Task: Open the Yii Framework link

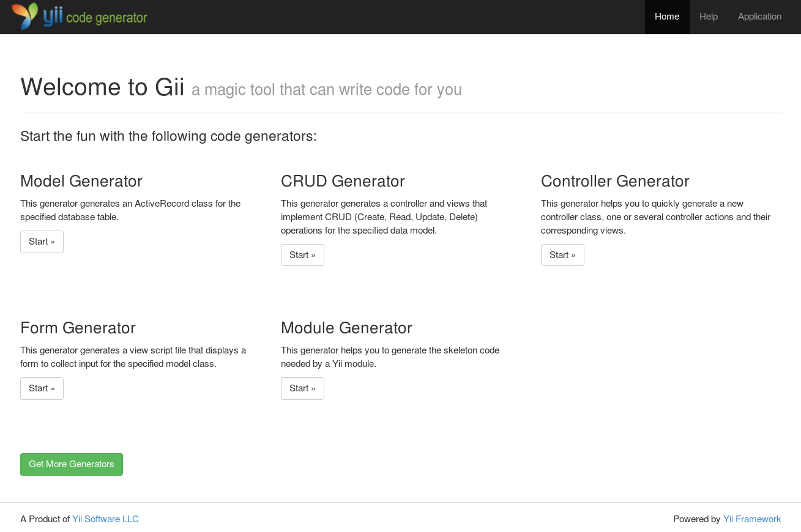Action: pyautogui.click(x=752, y=519)
